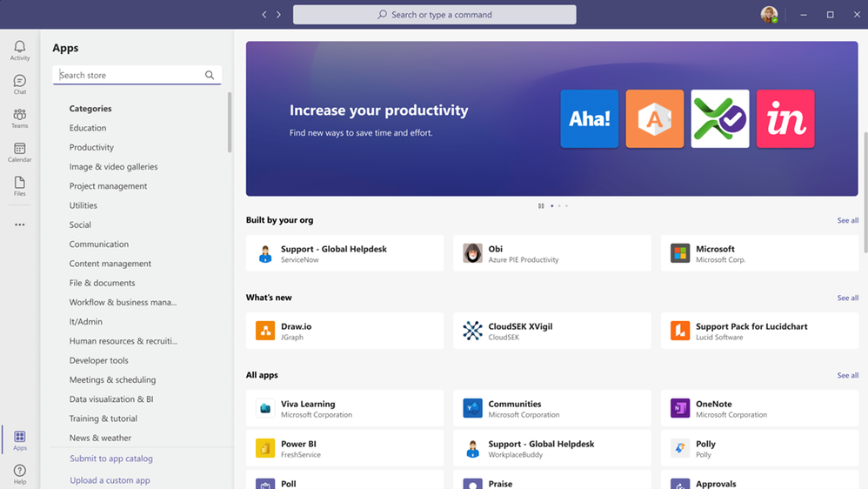The height and width of the screenshot is (489, 868).
Task: Select News & weather category
Action: (100, 438)
